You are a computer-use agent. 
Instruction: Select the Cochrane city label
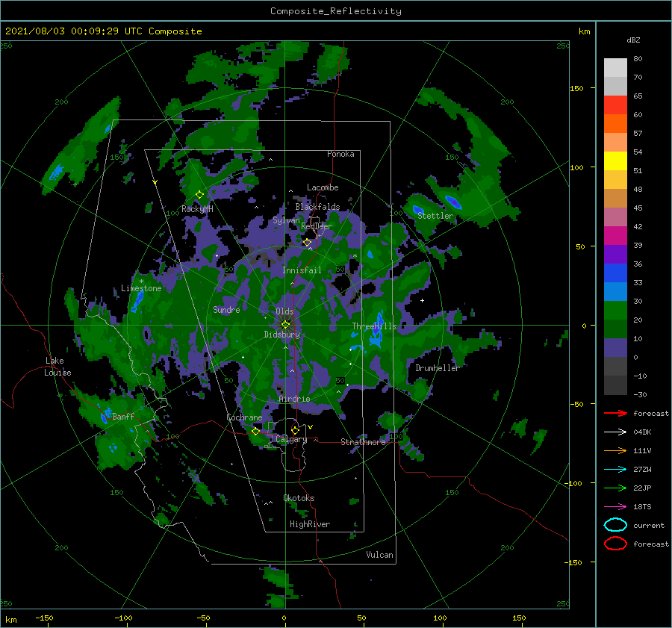pos(244,417)
